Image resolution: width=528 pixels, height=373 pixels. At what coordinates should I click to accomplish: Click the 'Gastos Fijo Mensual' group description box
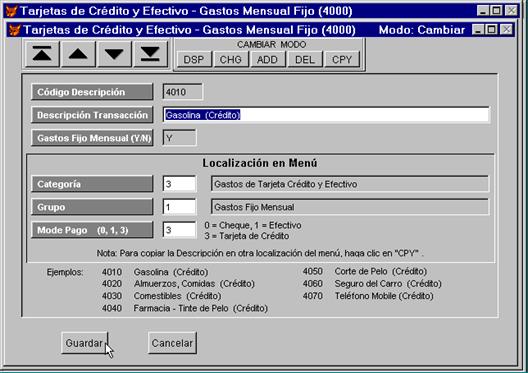tap(350, 207)
